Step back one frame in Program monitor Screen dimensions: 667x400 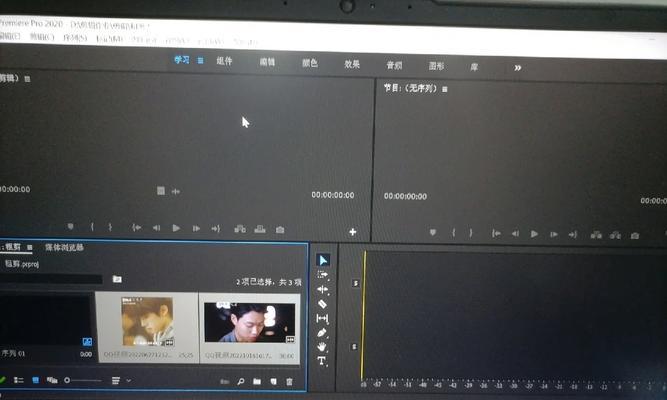point(515,234)
